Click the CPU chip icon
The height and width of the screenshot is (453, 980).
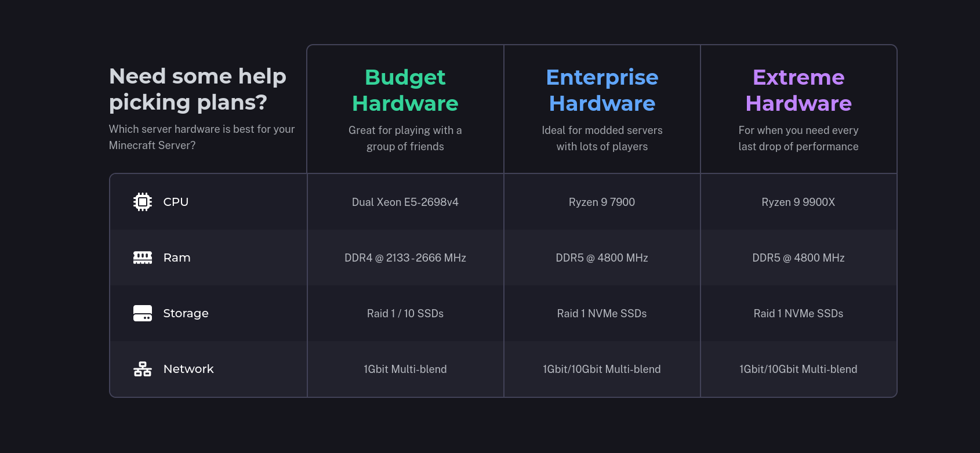point(143,202)
